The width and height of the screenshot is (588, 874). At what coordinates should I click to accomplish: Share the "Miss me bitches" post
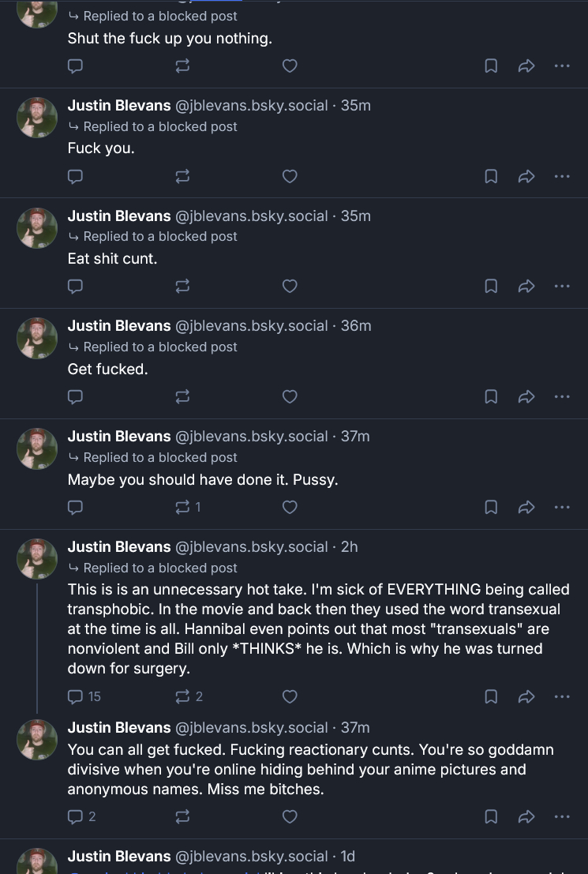click(526, 816)
